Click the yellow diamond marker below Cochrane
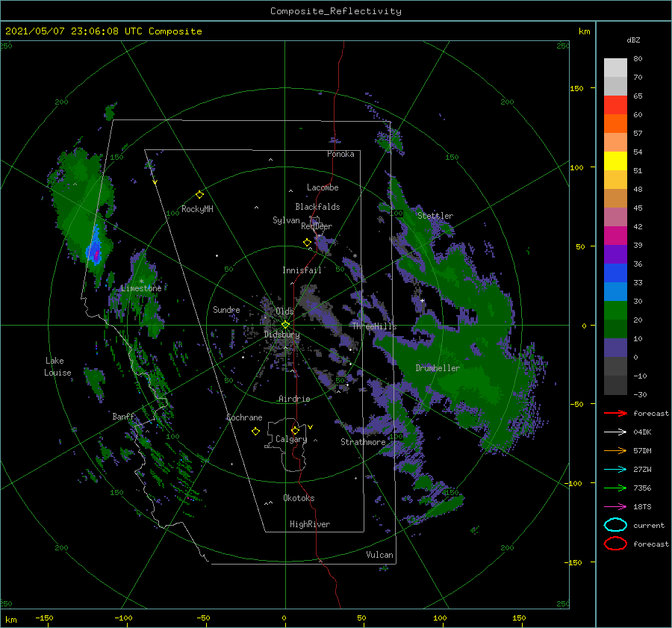Image resolution: width=672 pixels, height=628 pixels. pos(255,432)
